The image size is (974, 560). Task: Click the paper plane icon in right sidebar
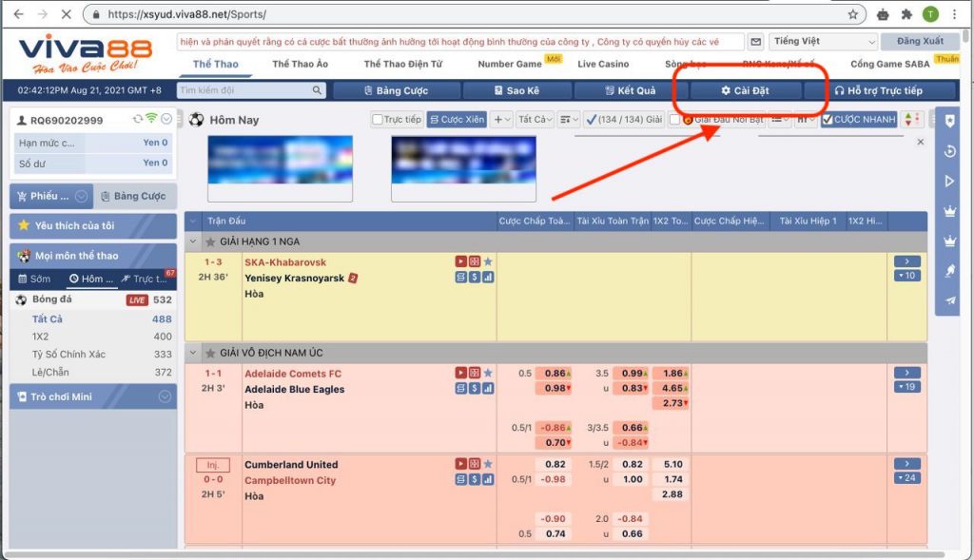point(949,300)
